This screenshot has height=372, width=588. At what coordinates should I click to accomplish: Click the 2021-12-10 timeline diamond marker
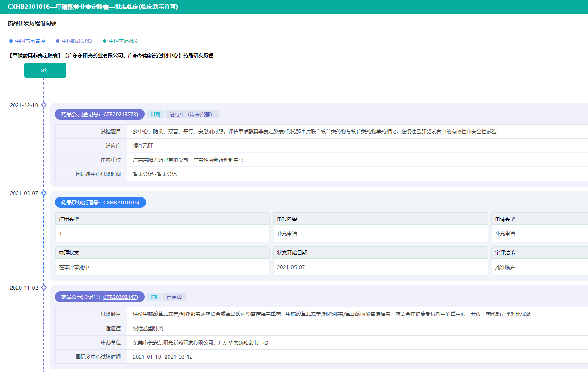tap(44, 105)
